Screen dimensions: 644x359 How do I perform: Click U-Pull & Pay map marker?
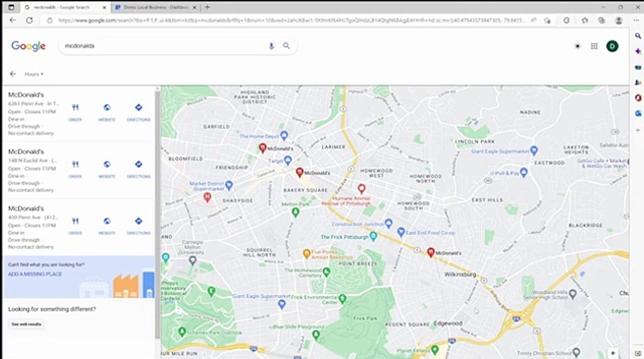(524, 173)
